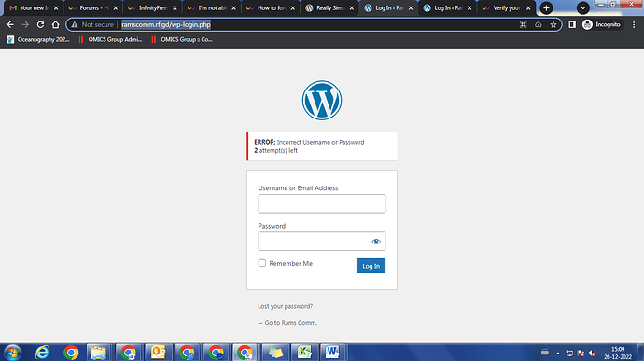Show hidden system tray icons

tap(558, 353)
